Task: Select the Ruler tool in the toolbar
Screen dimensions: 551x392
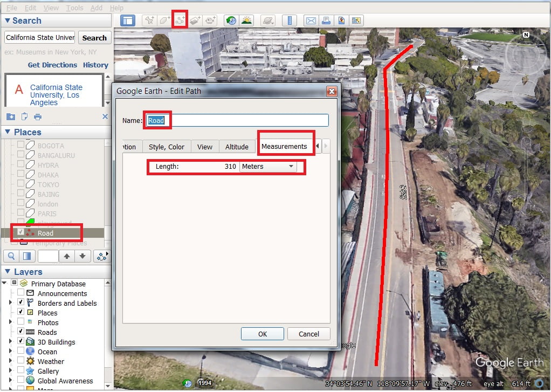Action: [290, 20]
